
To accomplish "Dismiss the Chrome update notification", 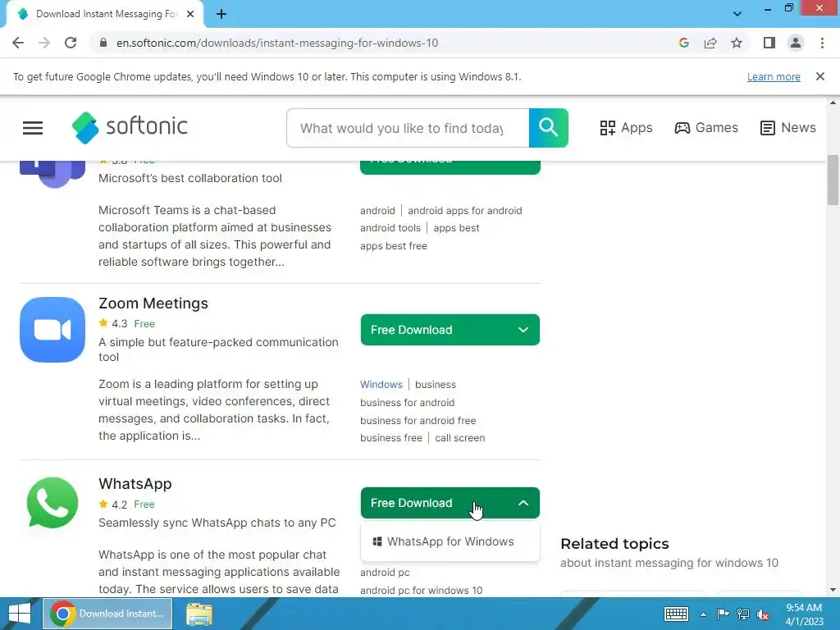I will coord(820,76).
